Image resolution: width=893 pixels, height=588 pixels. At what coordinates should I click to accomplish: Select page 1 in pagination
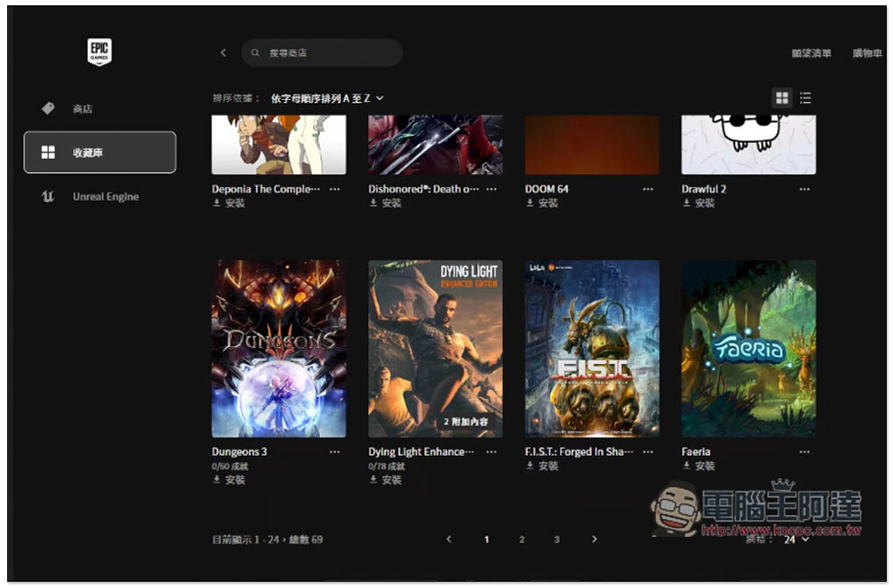(487, 540)
